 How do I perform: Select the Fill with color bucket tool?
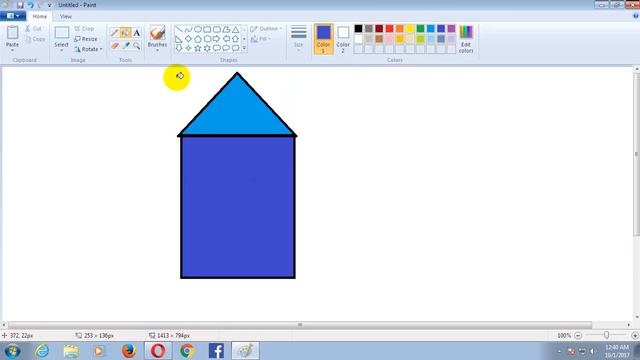(126, 33)
